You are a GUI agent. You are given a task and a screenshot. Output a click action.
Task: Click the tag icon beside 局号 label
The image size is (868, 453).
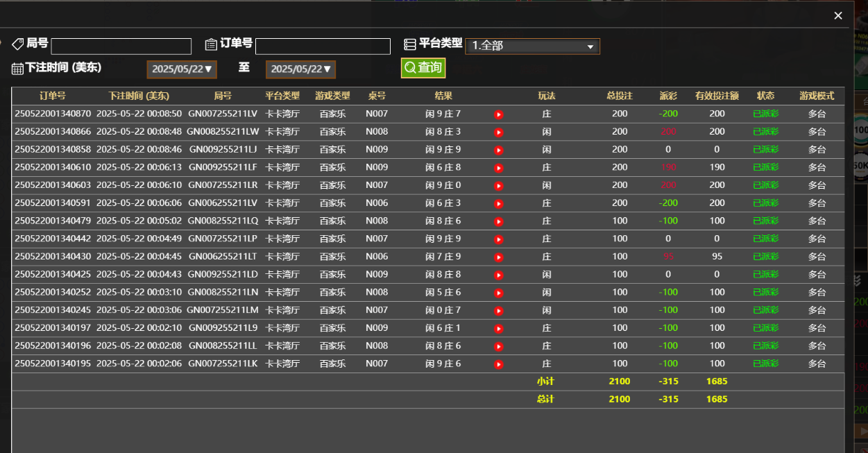(x=18, y=43)
